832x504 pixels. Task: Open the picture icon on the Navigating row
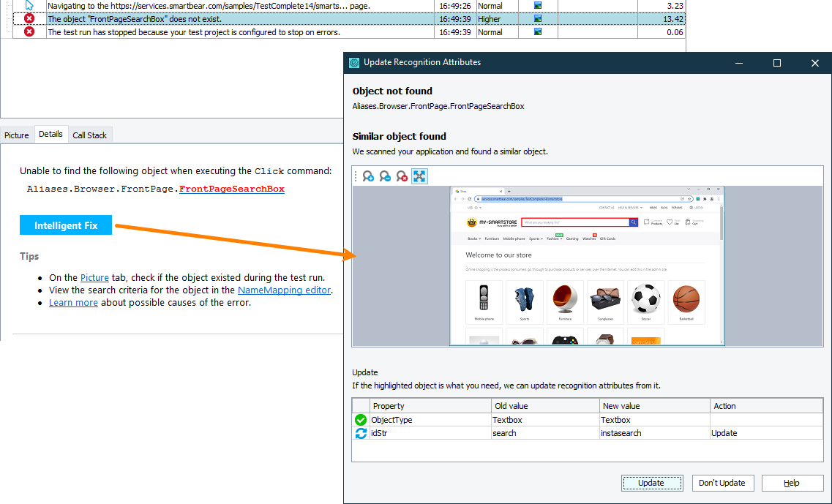538,5
